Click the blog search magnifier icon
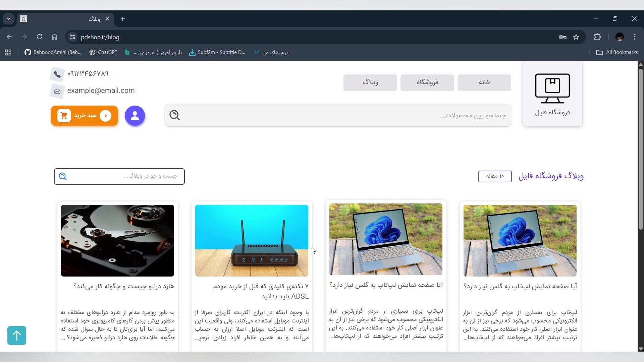 click(63, 176)
